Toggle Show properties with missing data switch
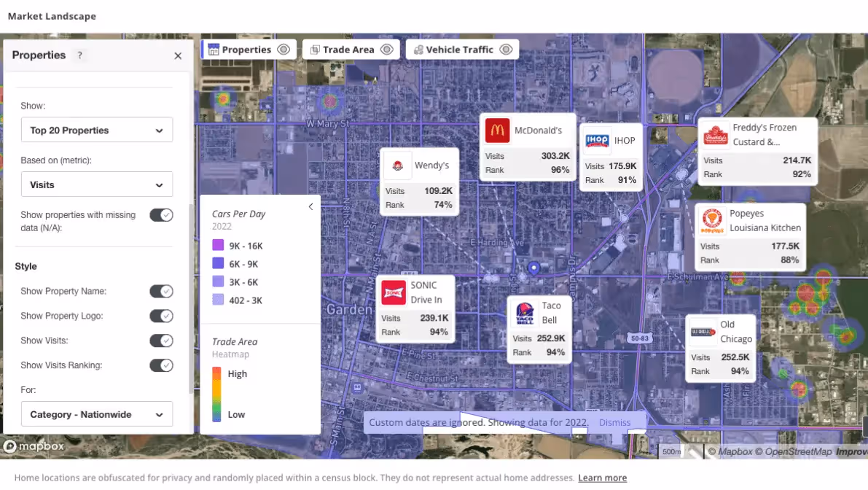The width and height of the screenshot is (868, 490). 161,215
